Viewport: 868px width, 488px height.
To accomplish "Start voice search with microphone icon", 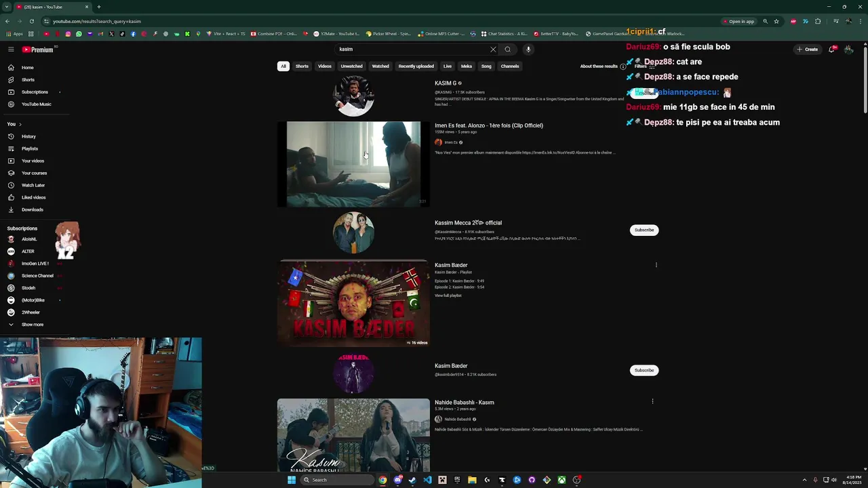I will tap(528, 49).
